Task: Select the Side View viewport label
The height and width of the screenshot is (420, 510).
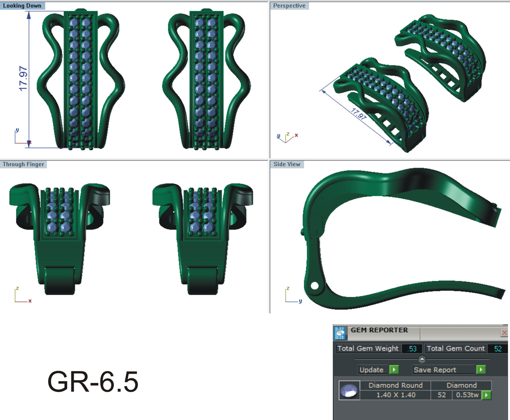Action: 287,164
